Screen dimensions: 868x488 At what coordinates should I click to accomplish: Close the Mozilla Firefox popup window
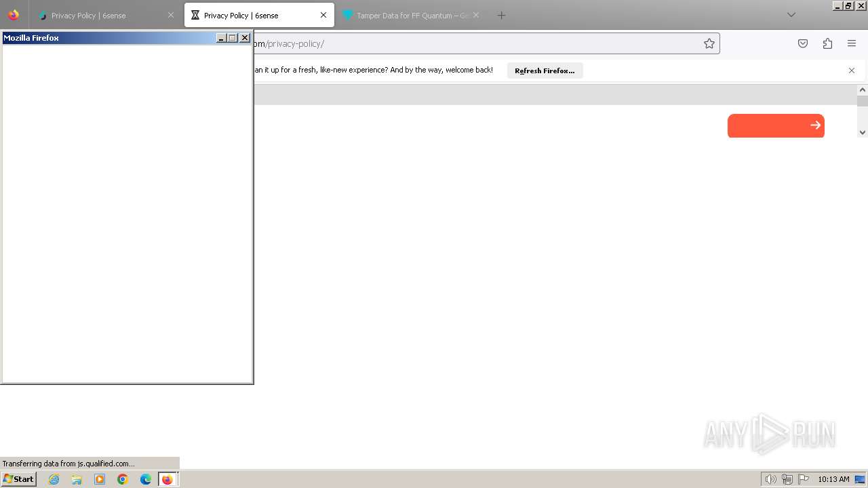(245, 38)
